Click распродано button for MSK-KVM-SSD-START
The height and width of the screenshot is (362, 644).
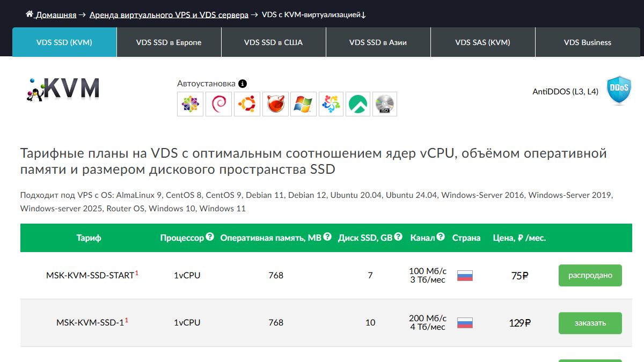(590, 276)
